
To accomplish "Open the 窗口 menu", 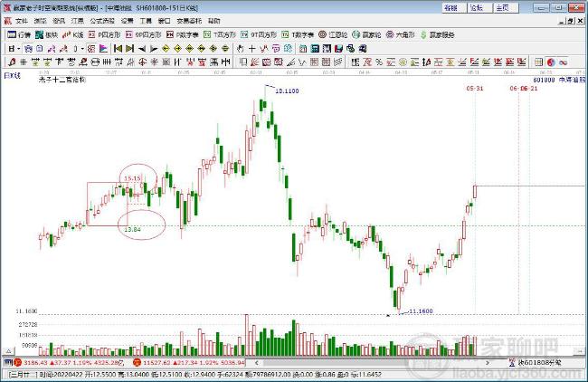I will coord(165,21).
